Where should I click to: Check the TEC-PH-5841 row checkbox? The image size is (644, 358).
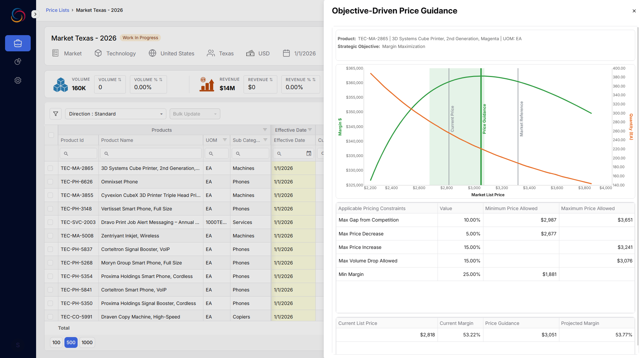click(50, 290)
